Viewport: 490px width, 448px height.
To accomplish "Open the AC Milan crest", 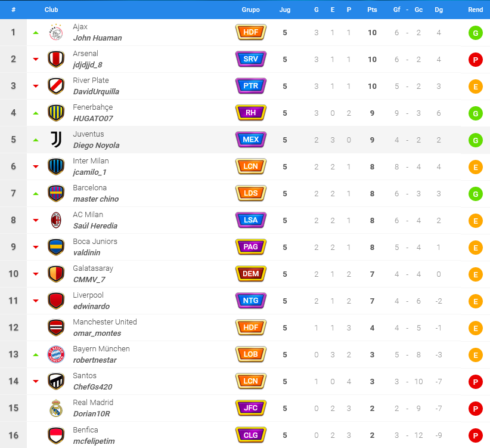I will 56,220.
